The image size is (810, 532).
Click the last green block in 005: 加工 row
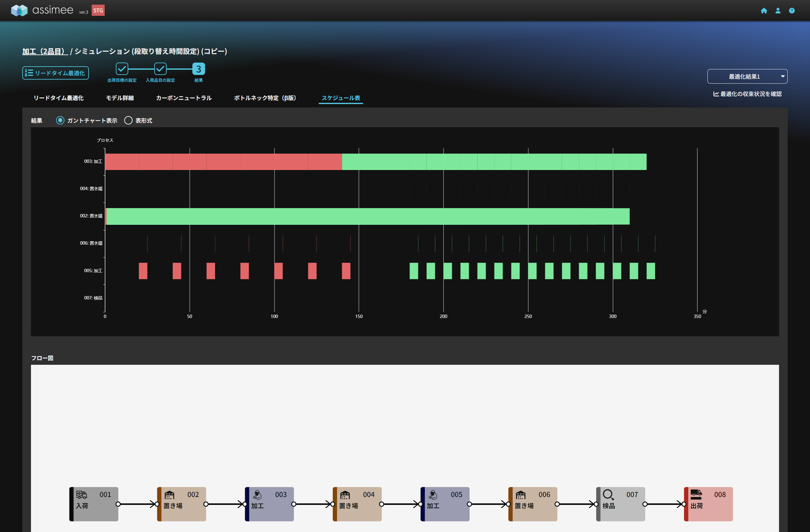pos(651,271)
